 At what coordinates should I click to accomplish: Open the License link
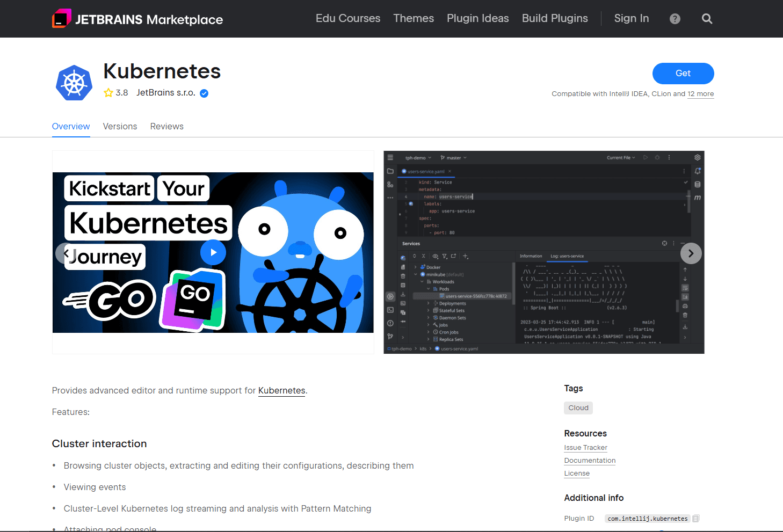tap(577, 473)
